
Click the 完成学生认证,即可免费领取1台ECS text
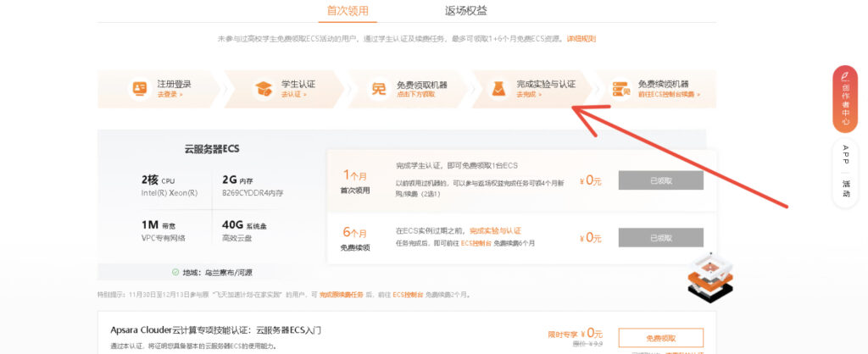(457, 166)
